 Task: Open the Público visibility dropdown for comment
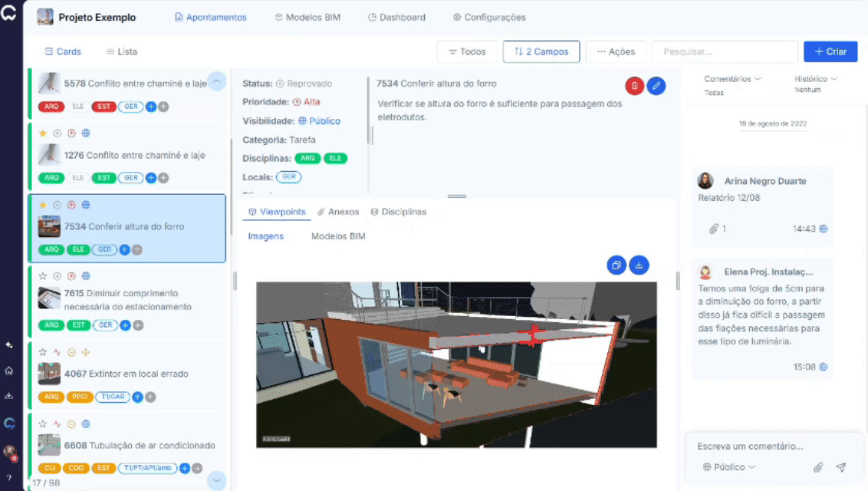pos(729,467)
